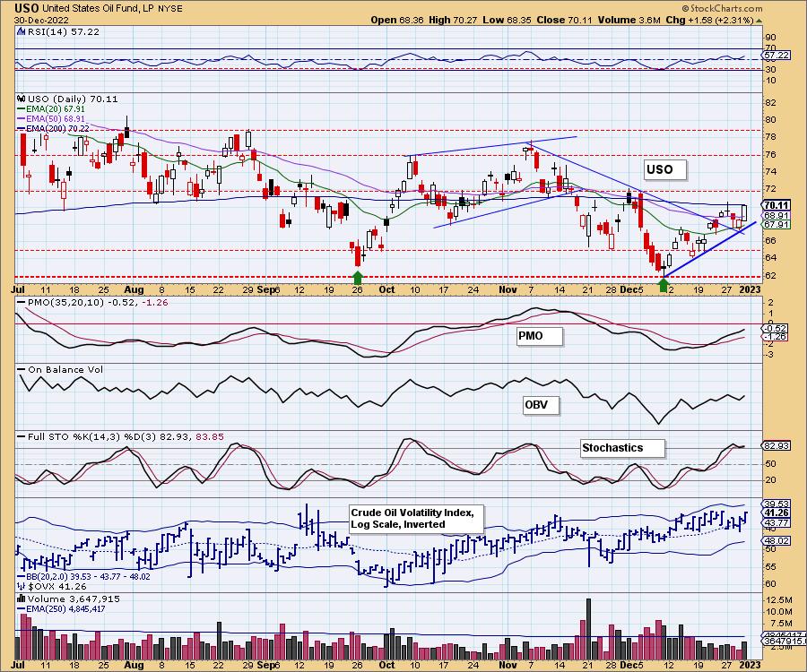
Task: Click the USO ticker symbol title
Action: tap(26, 8)
